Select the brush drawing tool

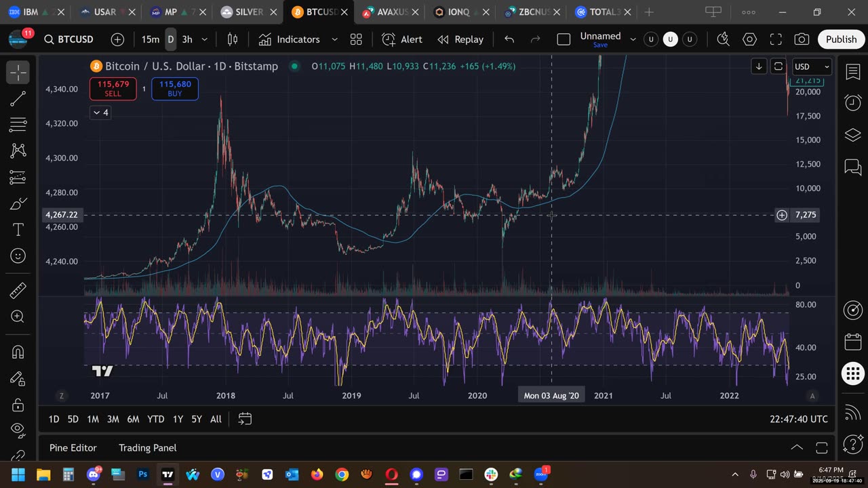pyautogui.click(x=18, y=203)
